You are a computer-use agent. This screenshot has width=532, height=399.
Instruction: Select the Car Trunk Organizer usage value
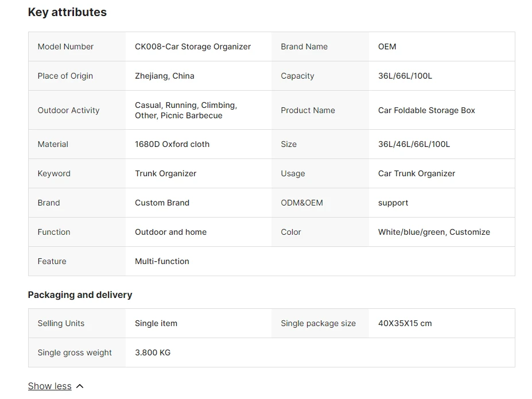(417, 173)
